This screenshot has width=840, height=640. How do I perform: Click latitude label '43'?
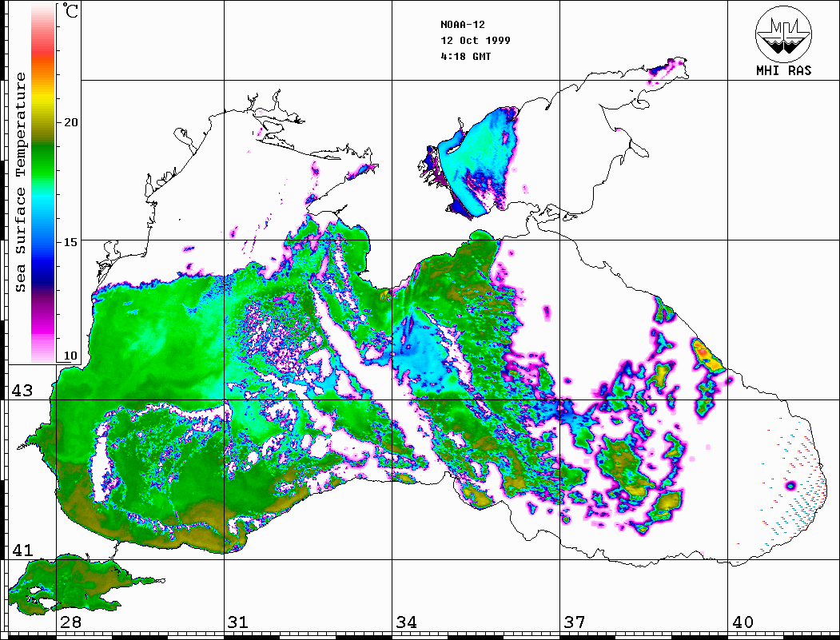[x=22, y=391]
